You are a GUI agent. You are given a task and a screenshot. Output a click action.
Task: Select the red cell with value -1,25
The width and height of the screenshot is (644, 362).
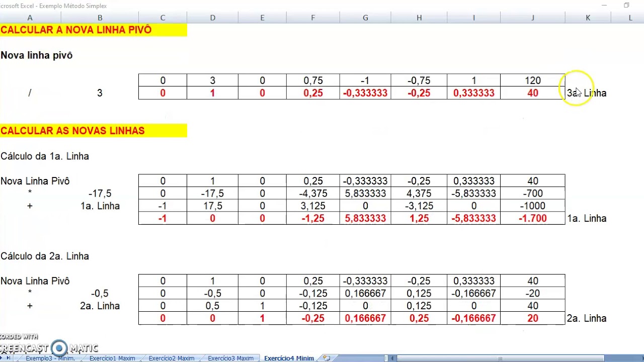(x=313, y=219)
